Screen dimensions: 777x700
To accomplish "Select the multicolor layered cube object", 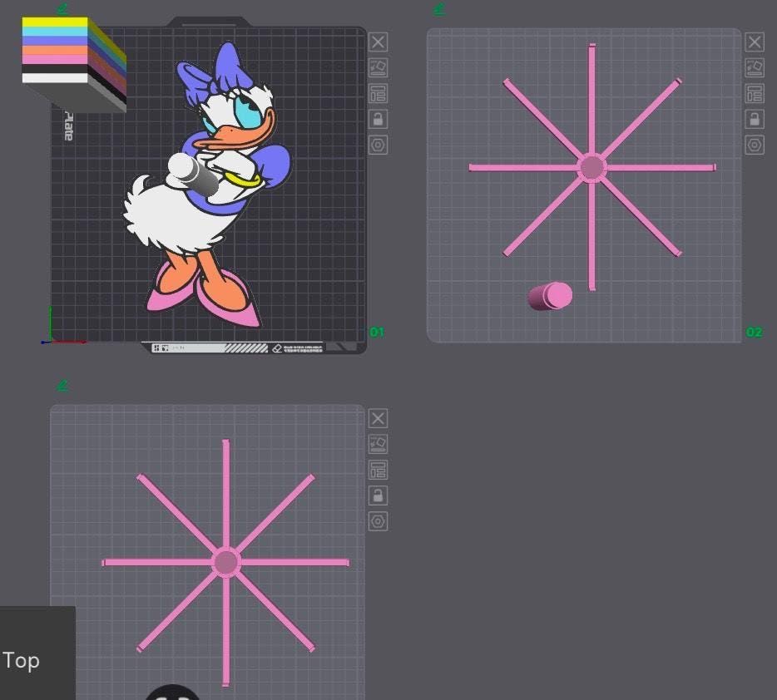I will (74, 63).
